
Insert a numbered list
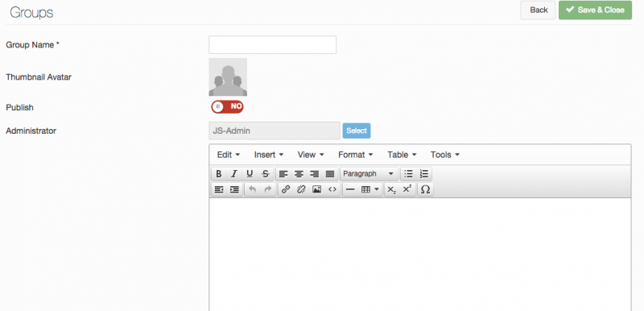point(424,174)
